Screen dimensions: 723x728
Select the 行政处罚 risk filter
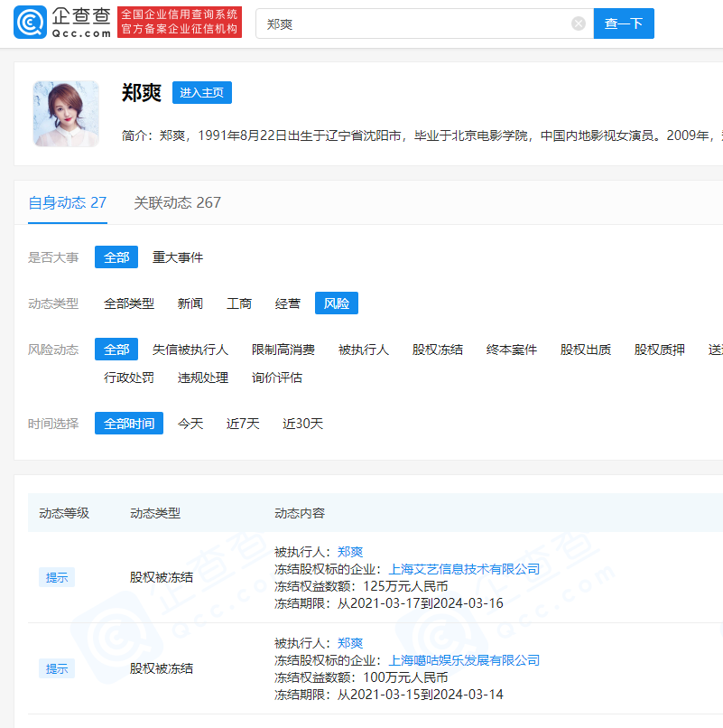point(127,378)
